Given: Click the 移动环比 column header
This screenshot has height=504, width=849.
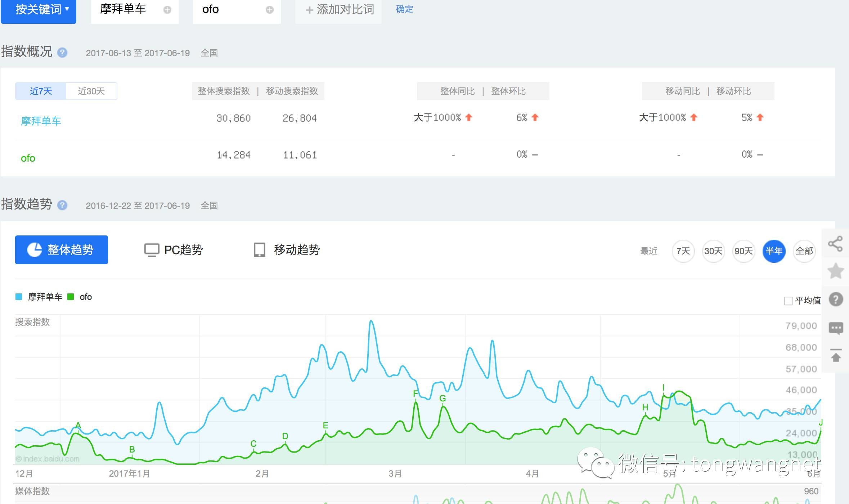Looking at the screenshot, I should pos(734,91).
